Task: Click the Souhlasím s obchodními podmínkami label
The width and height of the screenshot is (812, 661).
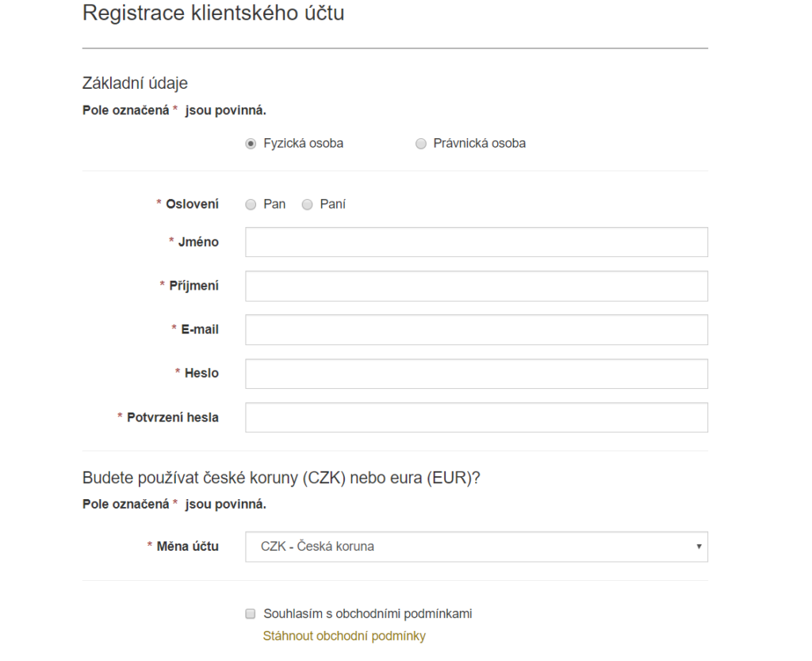Action: point(368,614)
